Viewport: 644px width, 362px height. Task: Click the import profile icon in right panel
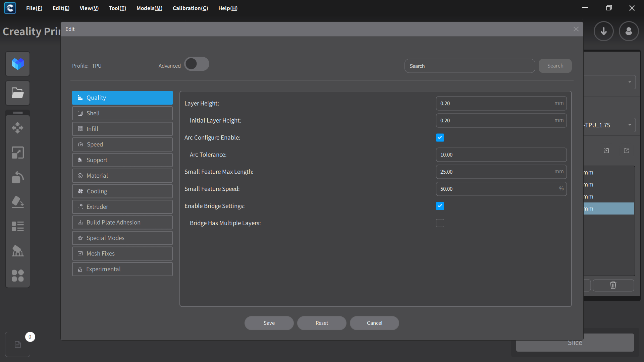coord(606,150)
